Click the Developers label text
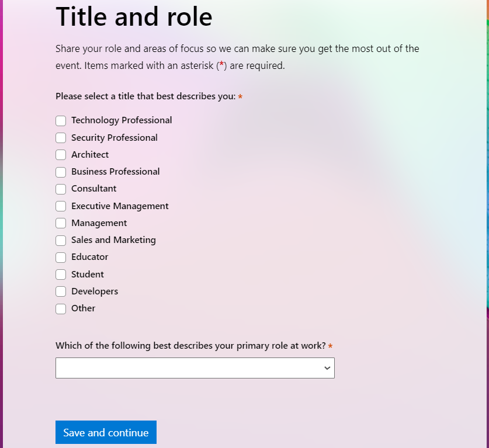This screenshot has height=448, width=489. [95, 291]
